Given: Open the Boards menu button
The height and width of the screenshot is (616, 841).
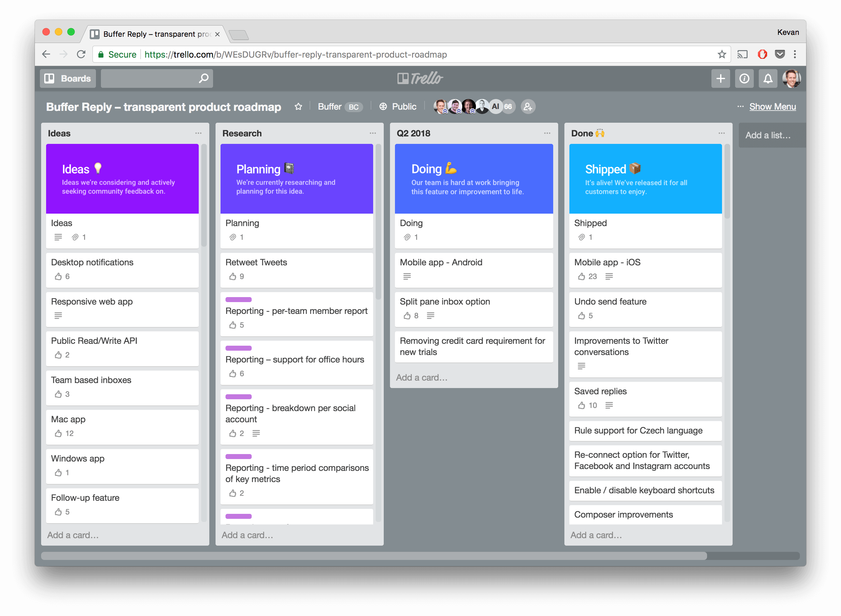Looking at the screenshot, I should [68, 78].
